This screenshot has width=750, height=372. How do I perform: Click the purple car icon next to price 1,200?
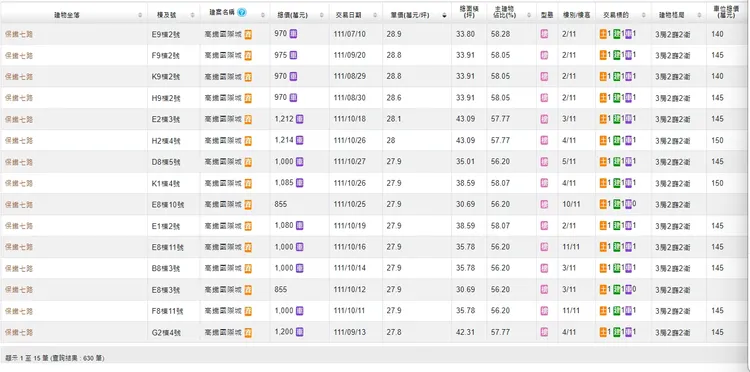coord(299,332)
